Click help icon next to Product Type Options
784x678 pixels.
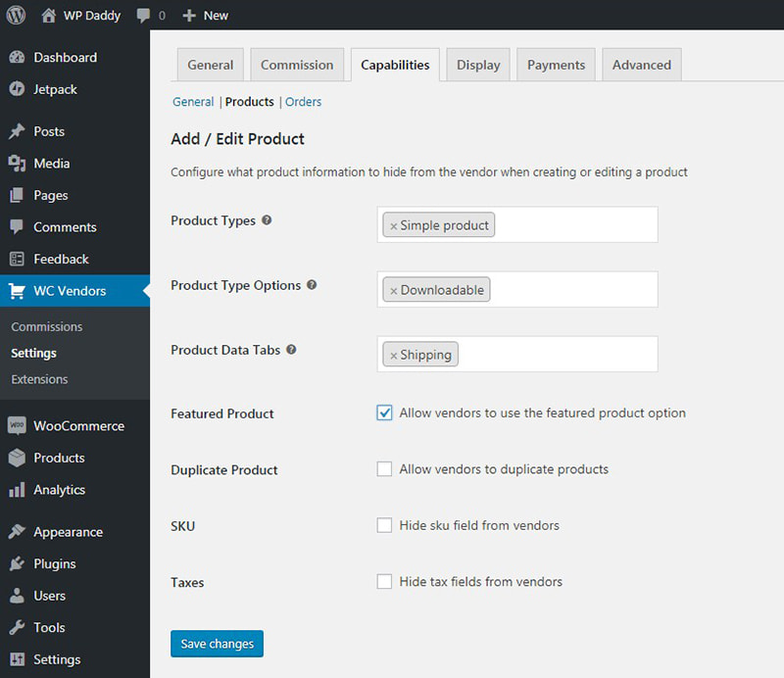[312, 285]
